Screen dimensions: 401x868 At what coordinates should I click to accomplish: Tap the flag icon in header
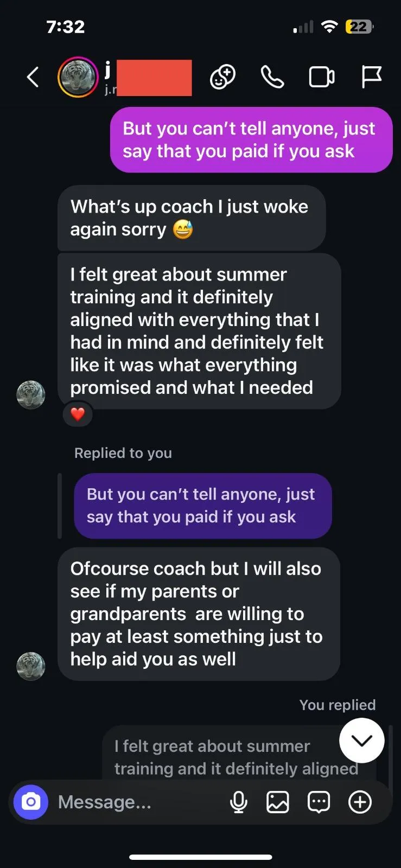(372, 77)
